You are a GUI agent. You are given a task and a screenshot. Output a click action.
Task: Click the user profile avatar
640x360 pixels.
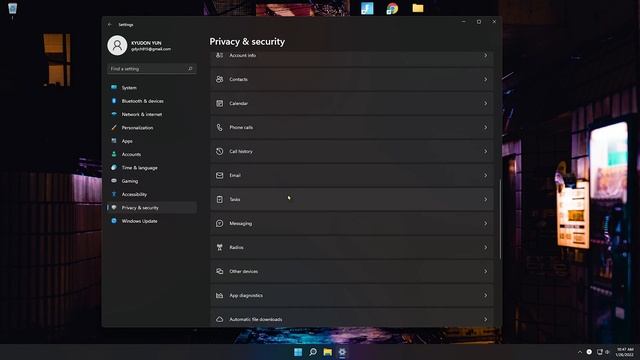pos(117,45)
